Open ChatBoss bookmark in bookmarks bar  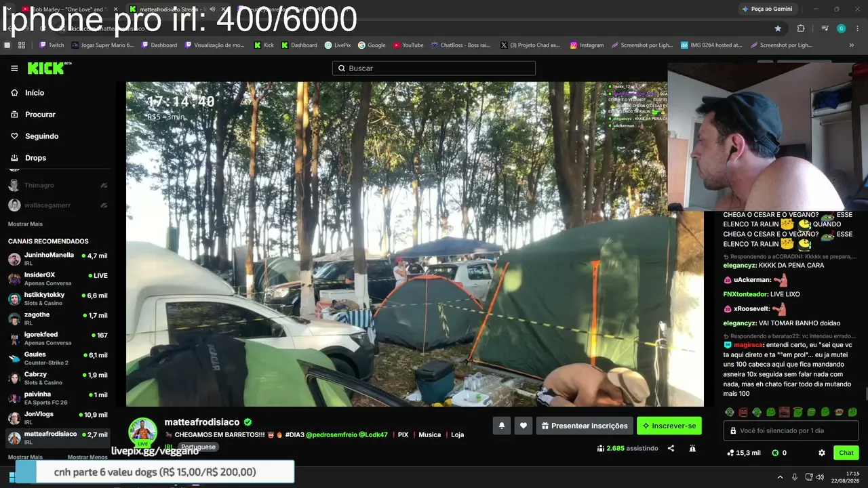point(460,45)
